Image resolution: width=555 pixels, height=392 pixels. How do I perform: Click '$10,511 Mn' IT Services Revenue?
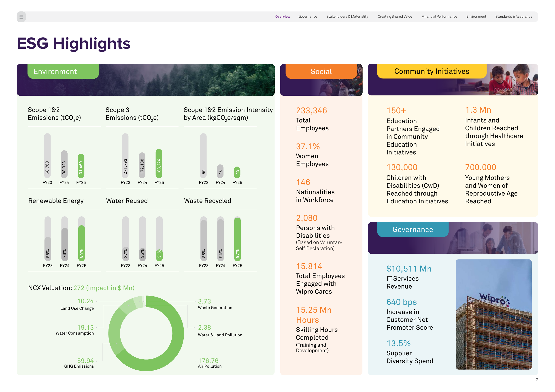pos(409,269)
